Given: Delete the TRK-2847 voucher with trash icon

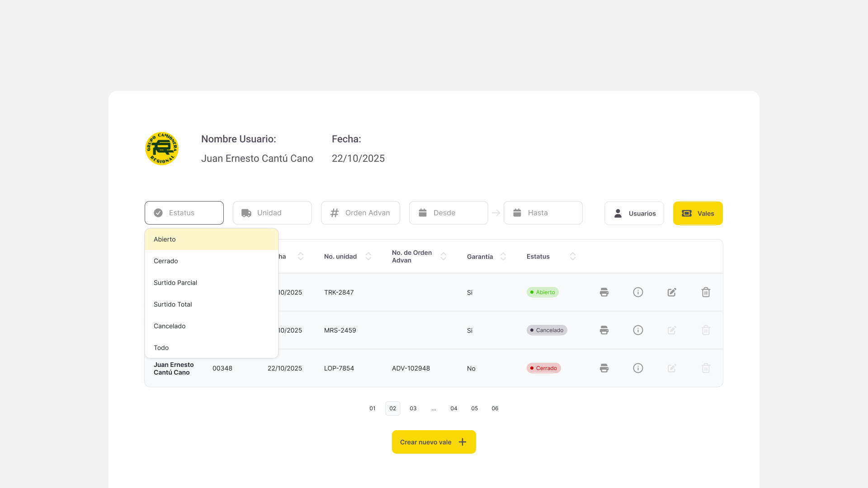Looking at the screenshot, I should click(x=706, y=292).
